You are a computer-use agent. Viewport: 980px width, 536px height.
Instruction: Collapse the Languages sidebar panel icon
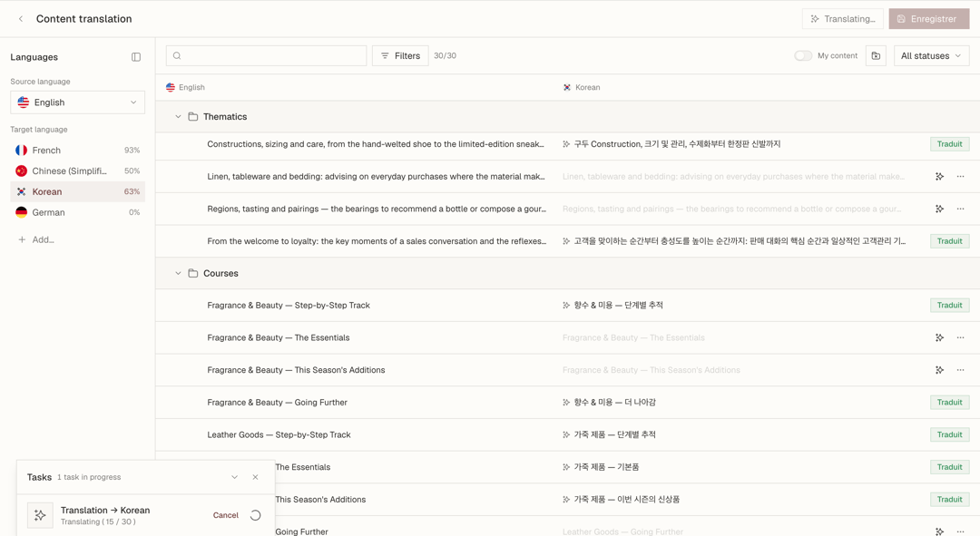click(135, 57)
